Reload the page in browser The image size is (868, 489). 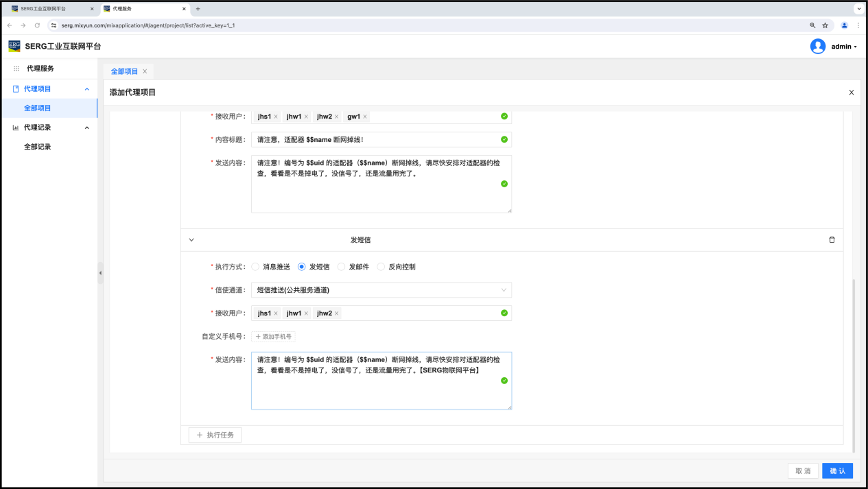37,25
